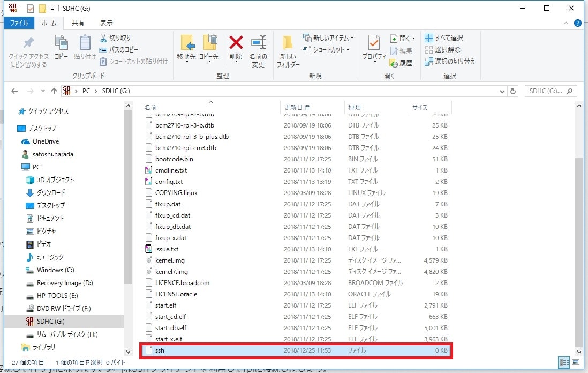Sort by サイズ column header
588x373 pixels.
420,107
